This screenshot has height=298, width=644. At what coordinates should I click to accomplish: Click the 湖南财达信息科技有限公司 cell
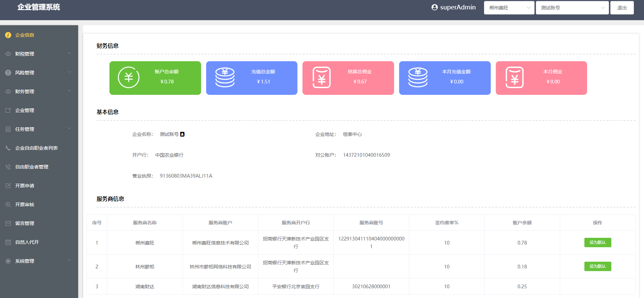(220, 287)
